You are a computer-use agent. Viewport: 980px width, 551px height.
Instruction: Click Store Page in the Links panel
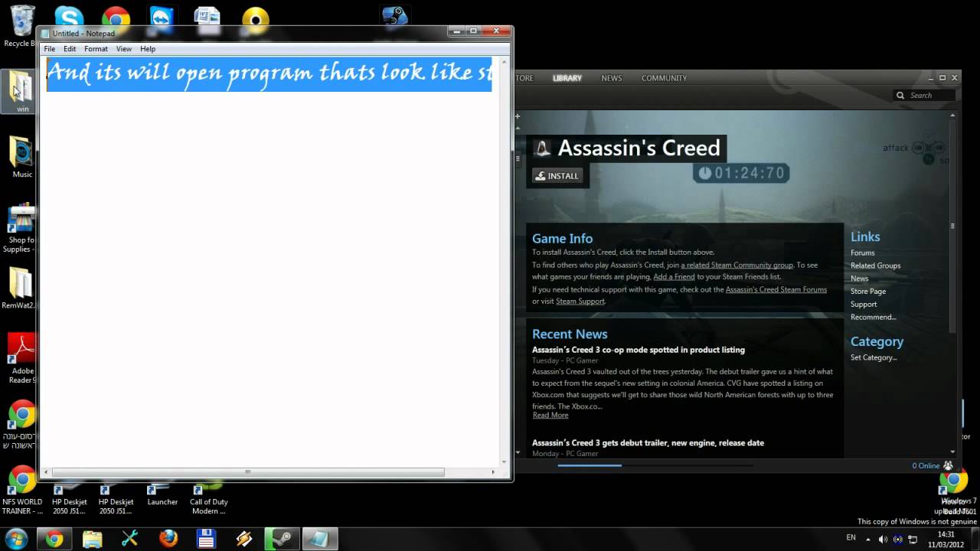[x=868, y=292]
